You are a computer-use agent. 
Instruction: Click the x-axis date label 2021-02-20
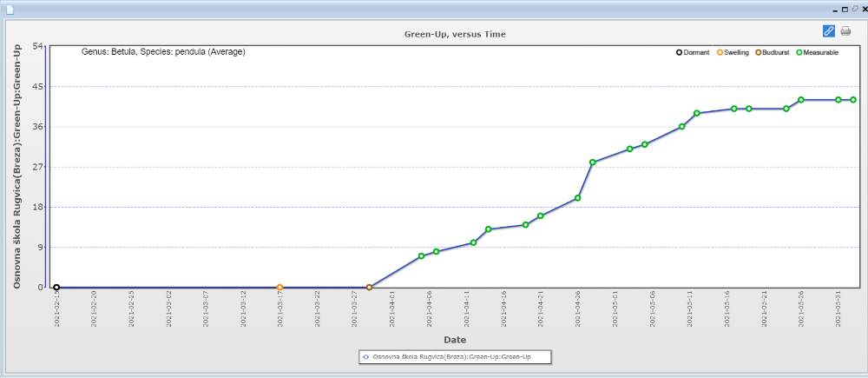coord(94,308)
